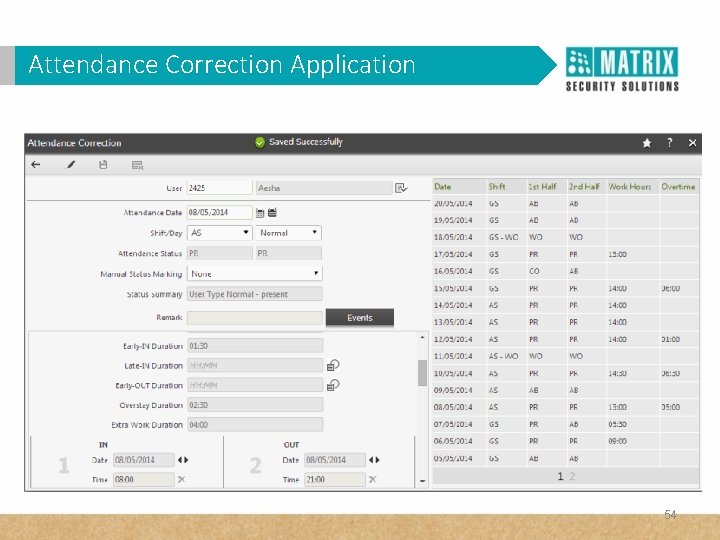Shift the IN date with arrow stepper
The width and height of the screenshot is (720, 540).
pyautogui.click(x=183, y=460)
